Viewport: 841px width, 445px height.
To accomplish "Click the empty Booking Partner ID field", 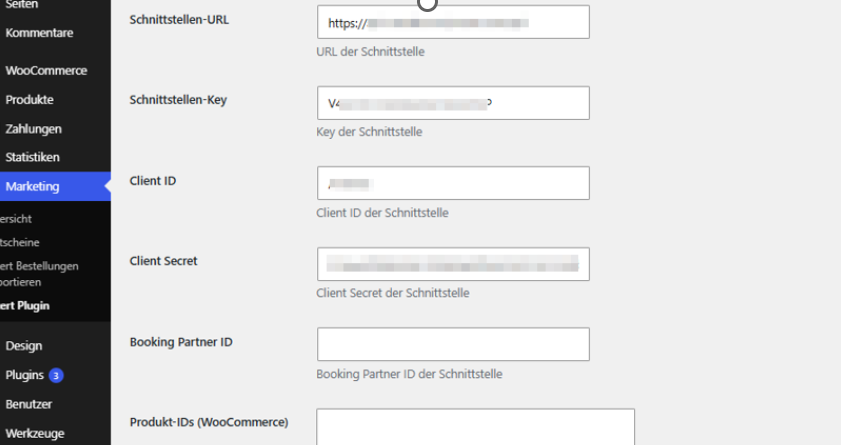I will coord(453,344).
